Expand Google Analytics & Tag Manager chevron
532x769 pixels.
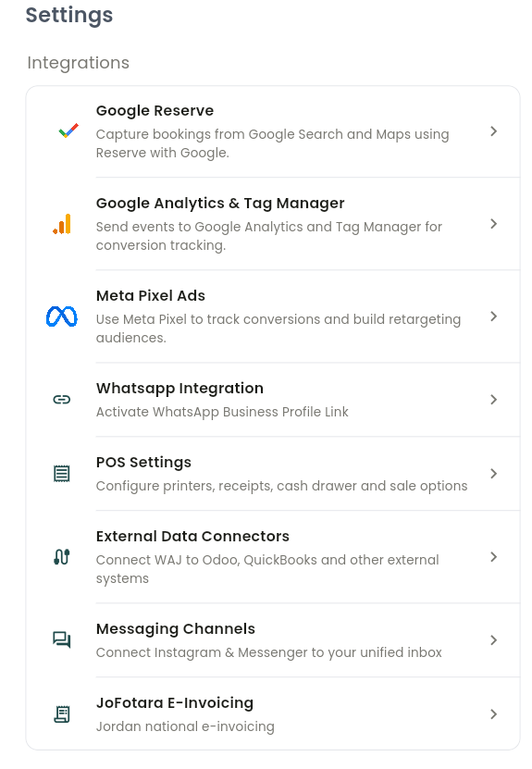point(494,224)
